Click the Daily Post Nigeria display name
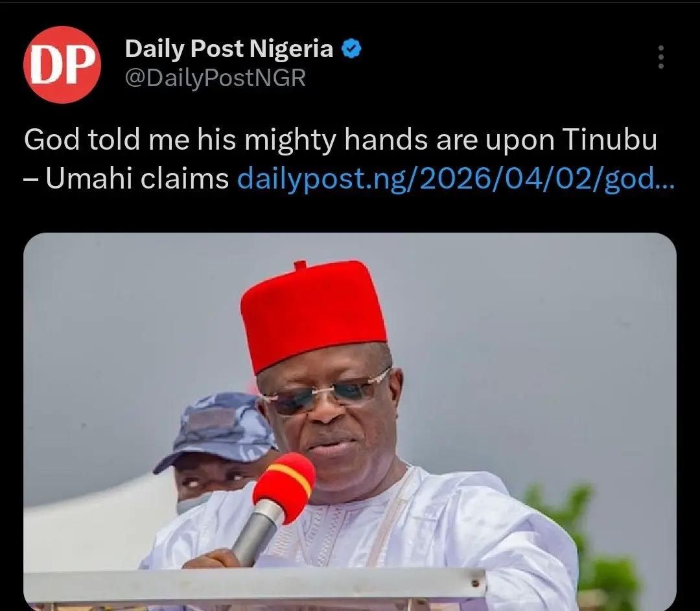The image size is (700, 611). click(229, 49)
